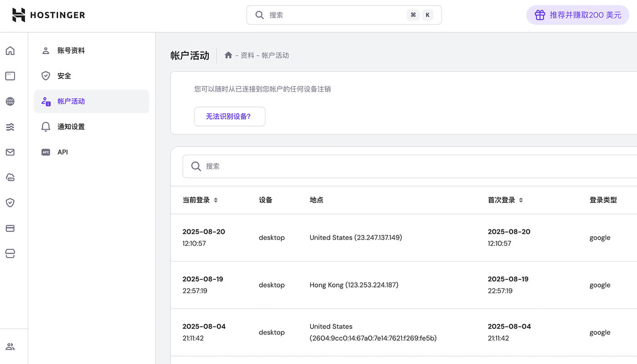Image resolution: width=637 pixels, height=364 pixels.
Task: Open account sharing people icon at bottom
Action: [10, 347]
